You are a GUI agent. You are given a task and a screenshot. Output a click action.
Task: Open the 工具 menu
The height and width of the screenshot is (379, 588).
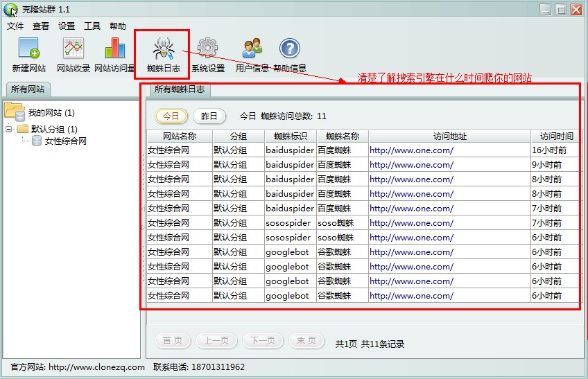click(92, 26)
